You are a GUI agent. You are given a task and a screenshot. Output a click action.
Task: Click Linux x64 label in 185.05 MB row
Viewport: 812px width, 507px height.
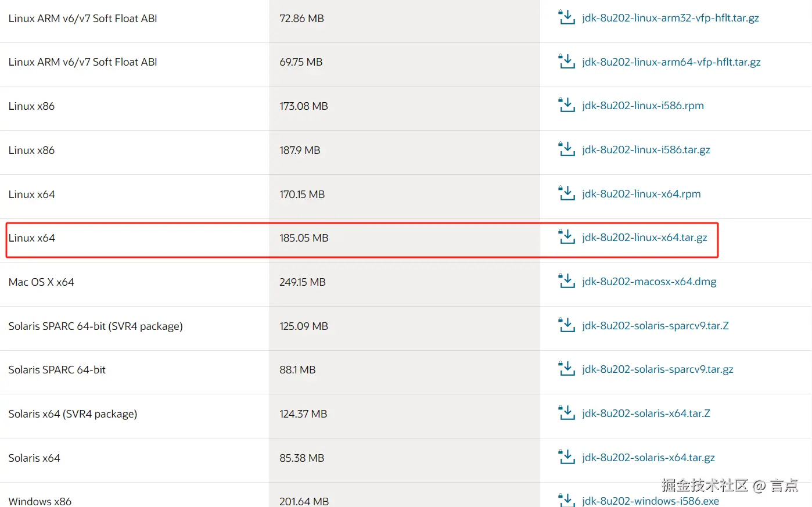click(31, 238)
